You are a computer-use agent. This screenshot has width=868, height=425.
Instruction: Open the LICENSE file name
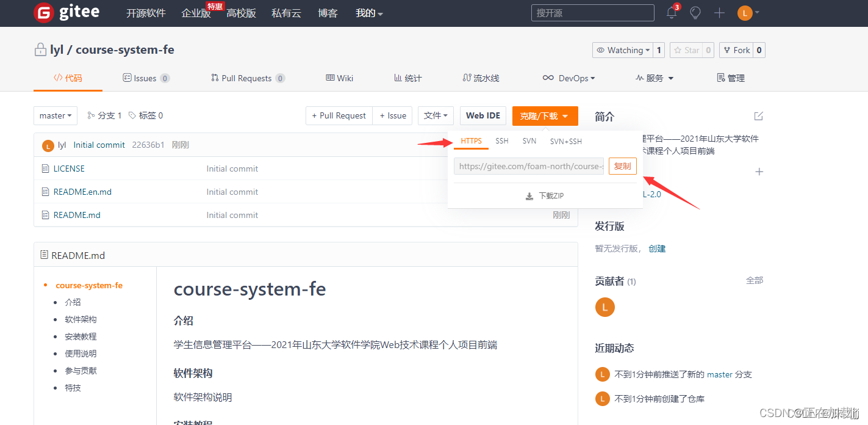(69, 169)
